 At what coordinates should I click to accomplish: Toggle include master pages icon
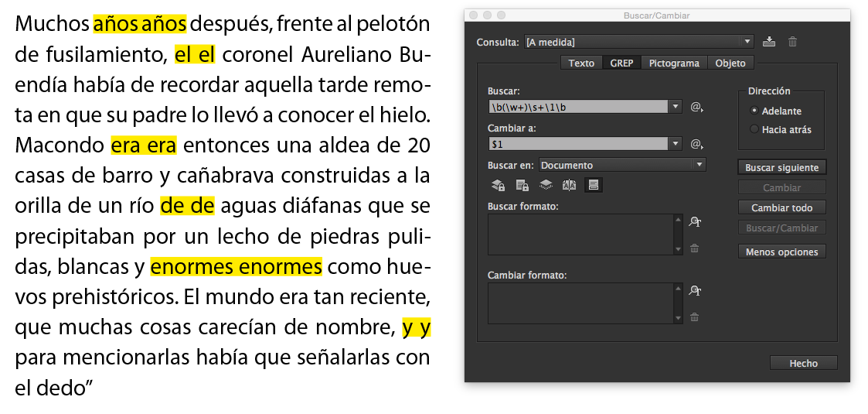pos(569,186)
